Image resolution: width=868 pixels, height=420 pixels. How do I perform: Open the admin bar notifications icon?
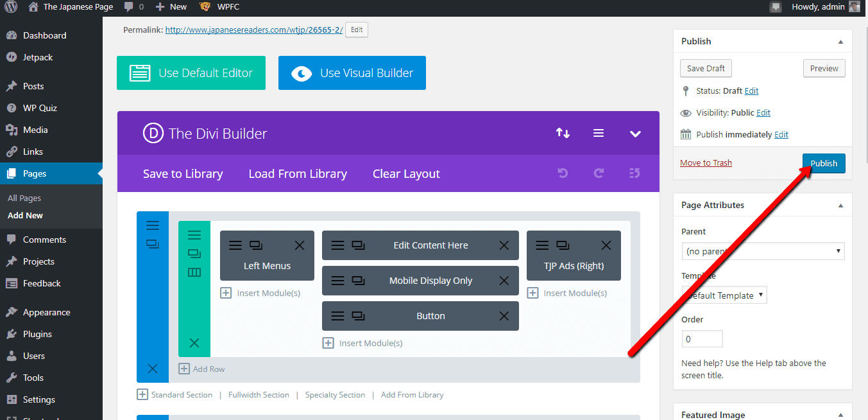pos(776,7)
